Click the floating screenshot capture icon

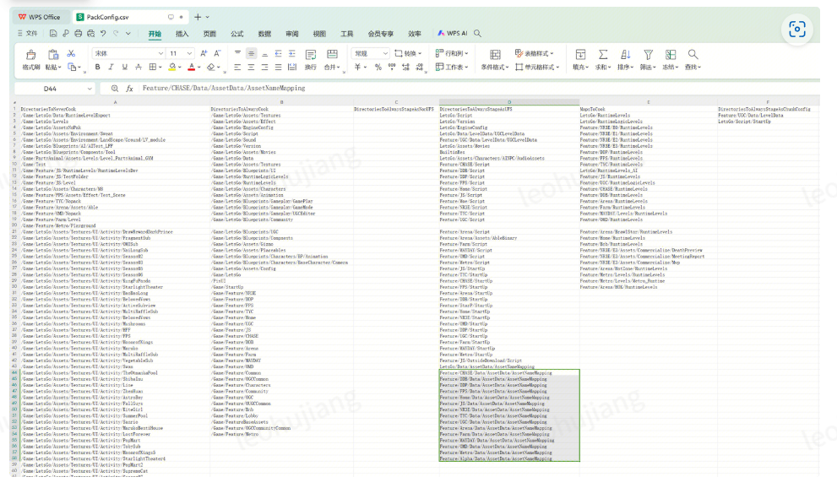[x=797, y=29]
